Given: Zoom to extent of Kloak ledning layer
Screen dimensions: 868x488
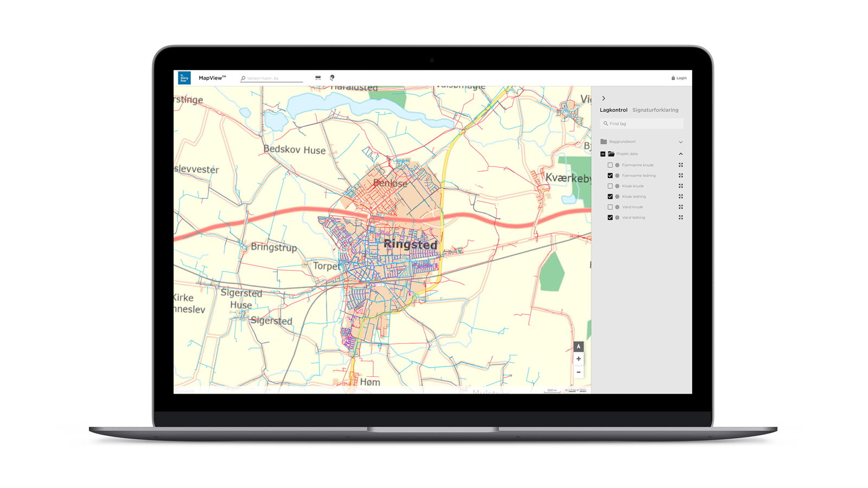Looking at the screenshot, I should tap(680, 197).
